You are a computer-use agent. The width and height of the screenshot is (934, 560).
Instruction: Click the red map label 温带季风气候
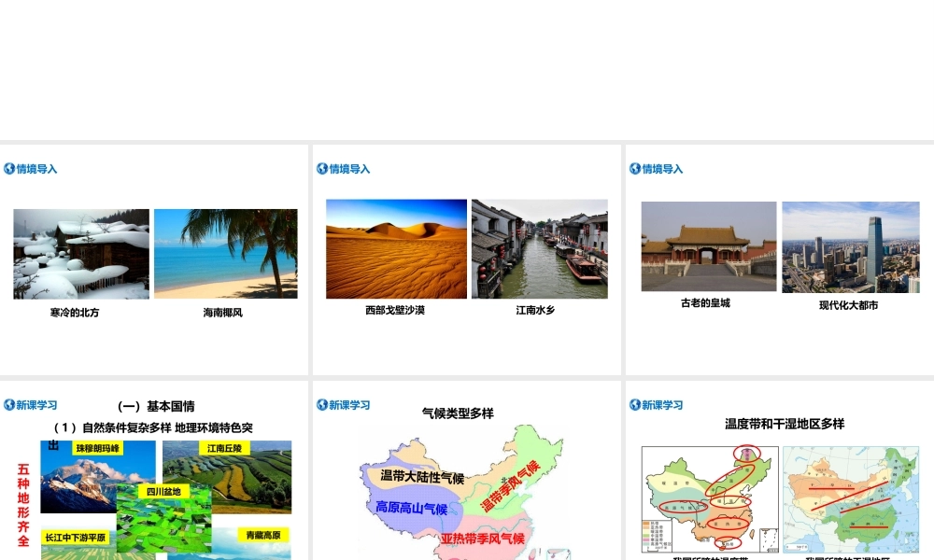(511, 486)
